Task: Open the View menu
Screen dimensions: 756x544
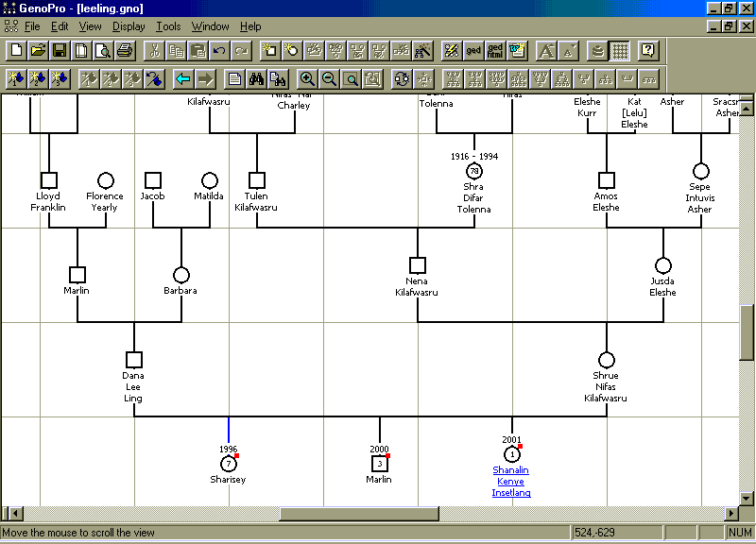Action: 90,26
